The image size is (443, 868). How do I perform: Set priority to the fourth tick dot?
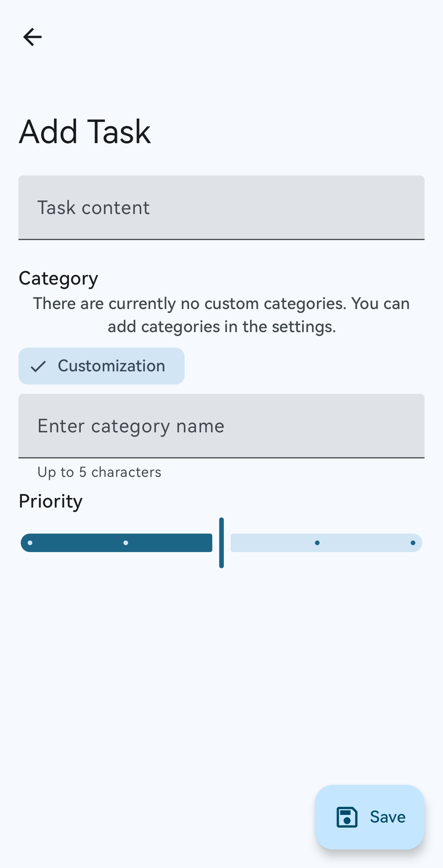click(317, 543)
